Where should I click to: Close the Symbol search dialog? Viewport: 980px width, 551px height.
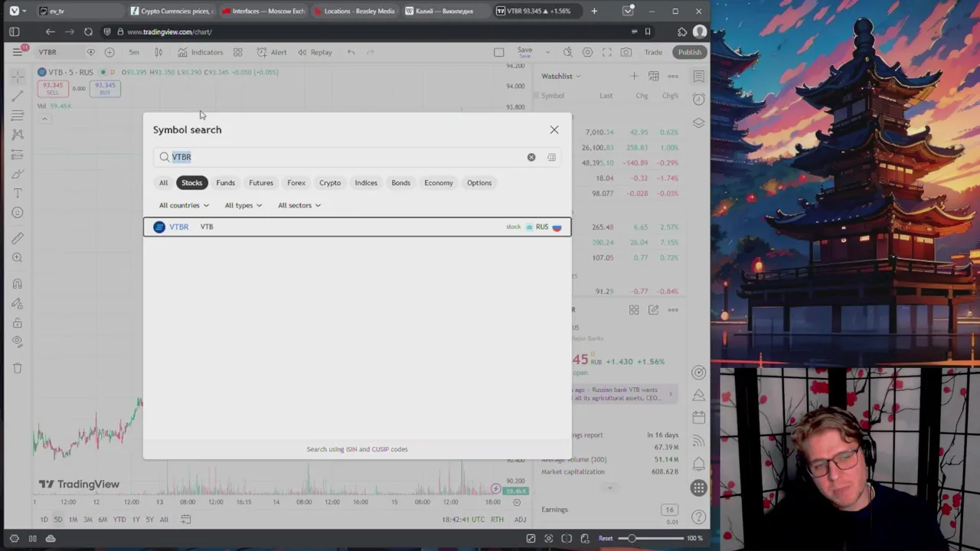coord(554,130)
